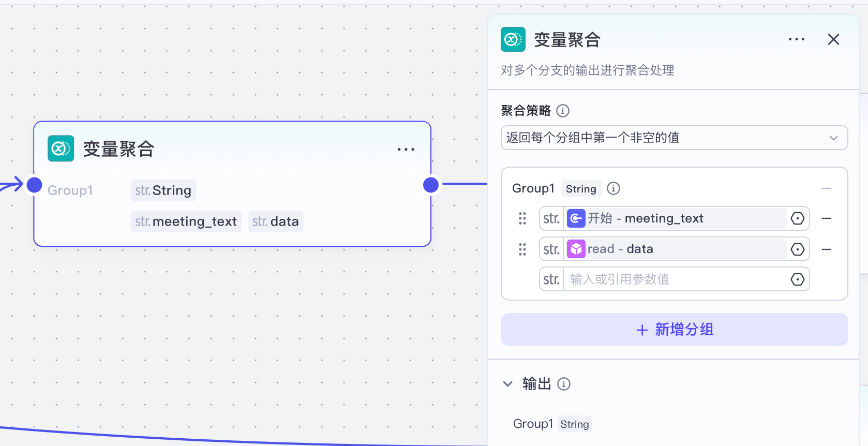Click the description 对多个分支的输出进行聚合处理
Viewport: 868px width, 446px height.
point(588,70)
